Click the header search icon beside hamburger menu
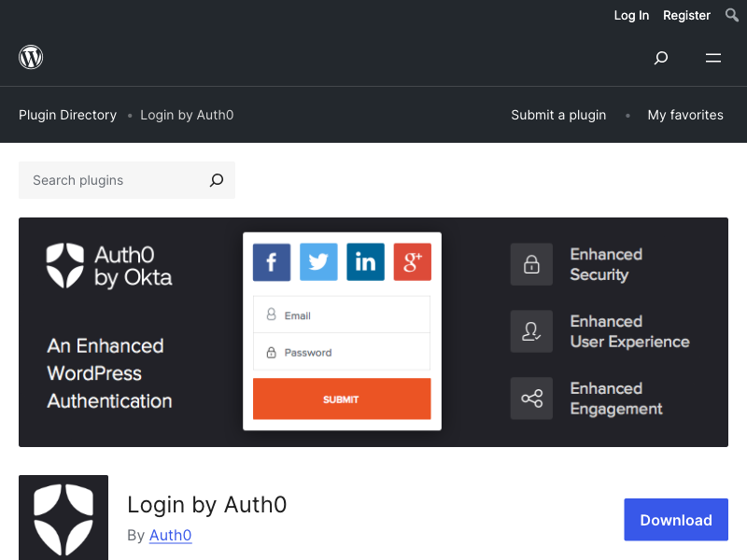This screenshot has width=747, height=560. tap(661, 58)
